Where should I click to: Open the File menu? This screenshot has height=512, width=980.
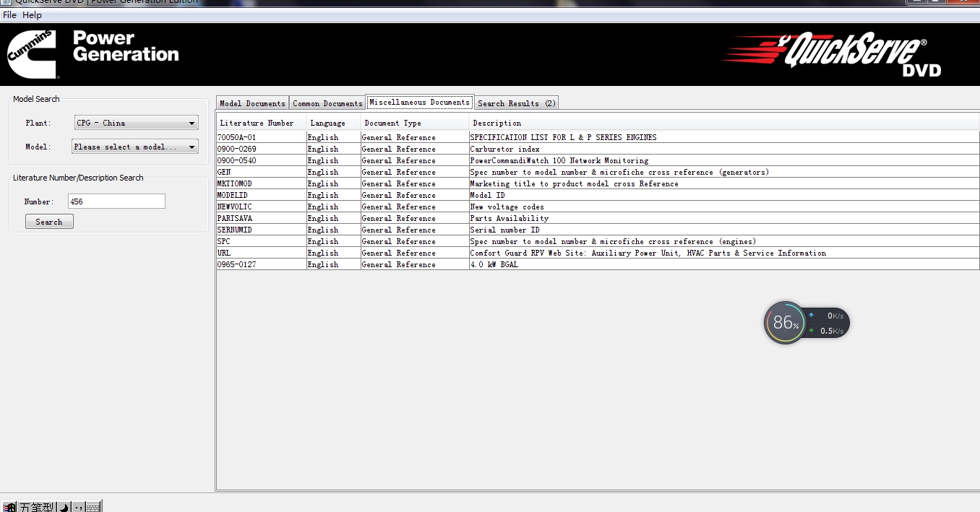point(9,15)
